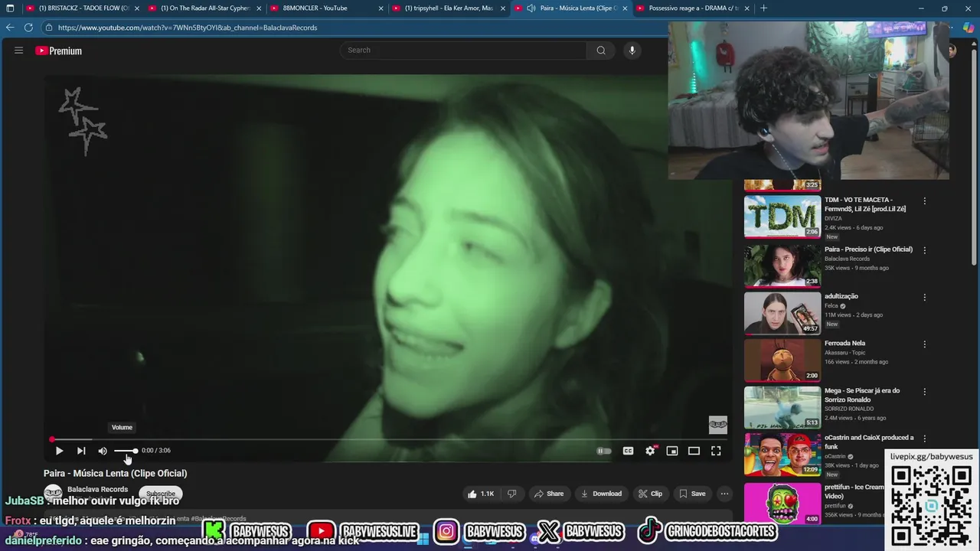Mute the audio icon on Paira tab
The height and width of the screenshot is (551, 980).
(531, 8)
